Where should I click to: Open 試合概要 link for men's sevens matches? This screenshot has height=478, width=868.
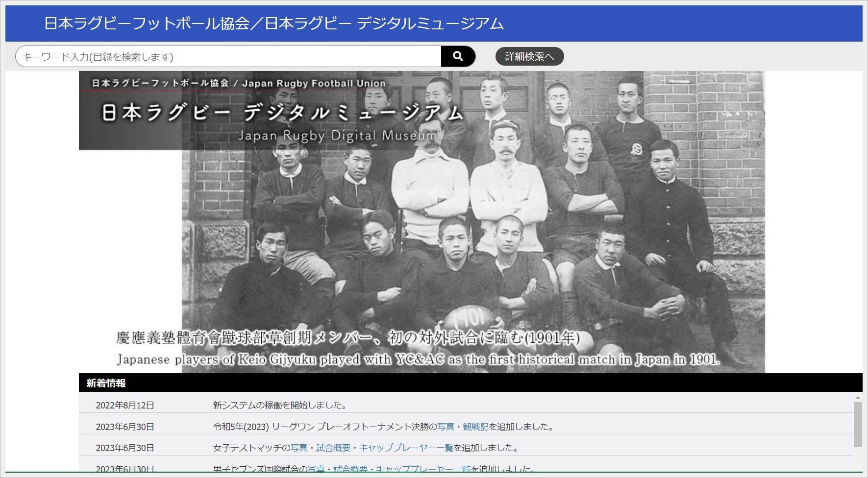(350, 469)
